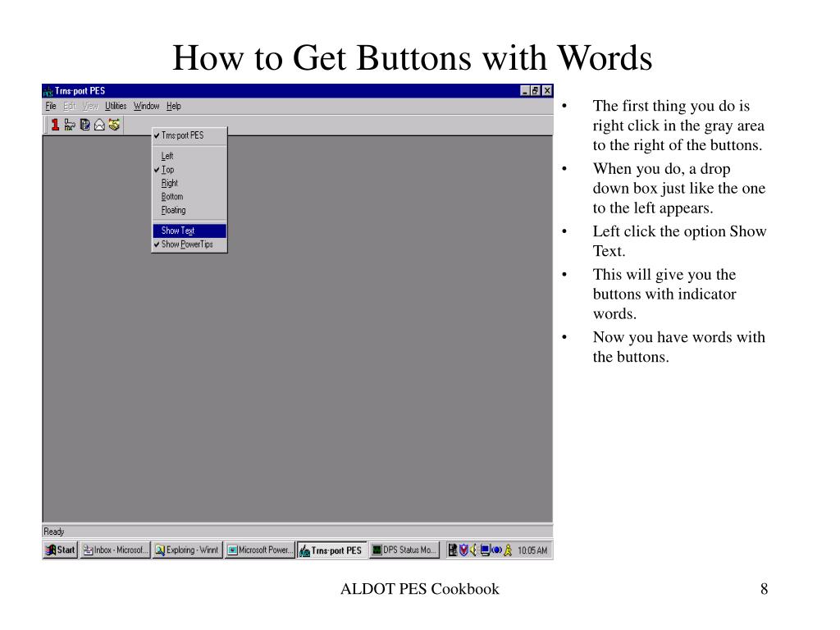Click the second toolbar icon beside the red 1
This screenshot has height=630, width=840.
pyautogui.click(x=70, y=125)
